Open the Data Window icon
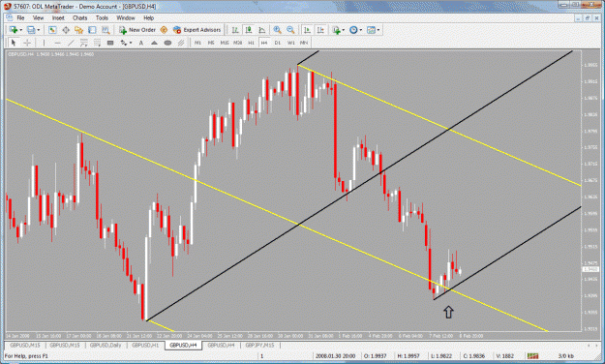Viewport: 605px width, 364px height. point(66,30)
